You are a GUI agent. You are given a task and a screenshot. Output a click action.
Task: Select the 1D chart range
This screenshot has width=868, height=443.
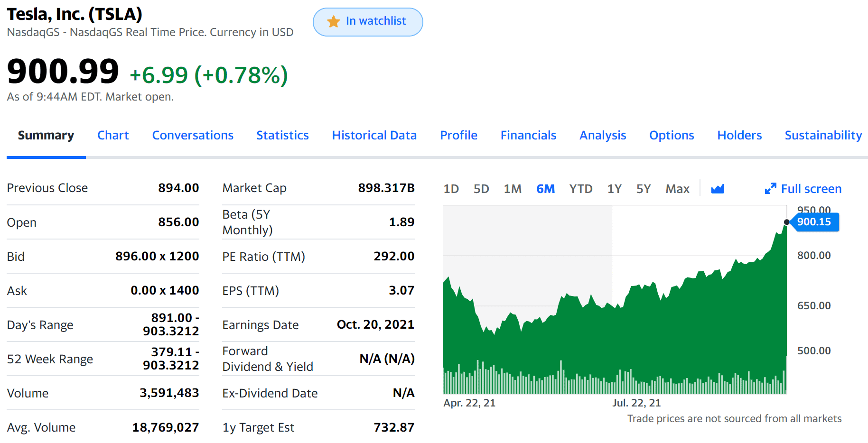451,189
